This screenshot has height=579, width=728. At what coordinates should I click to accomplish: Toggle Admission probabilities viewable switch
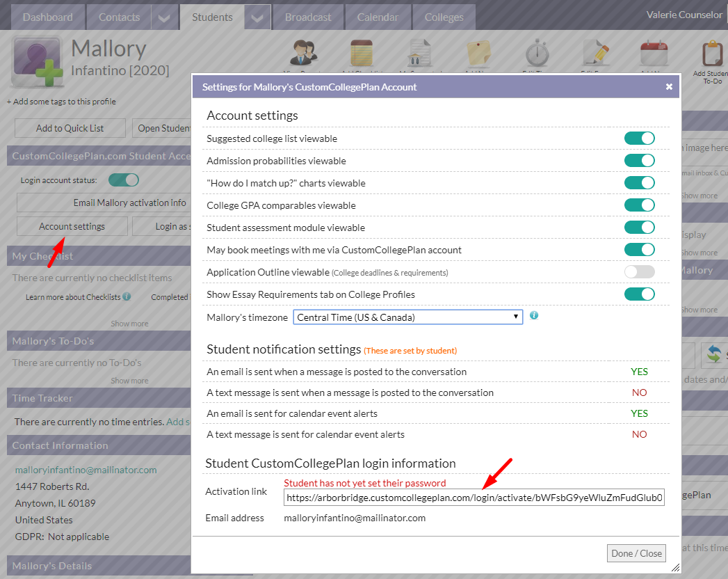639,160
